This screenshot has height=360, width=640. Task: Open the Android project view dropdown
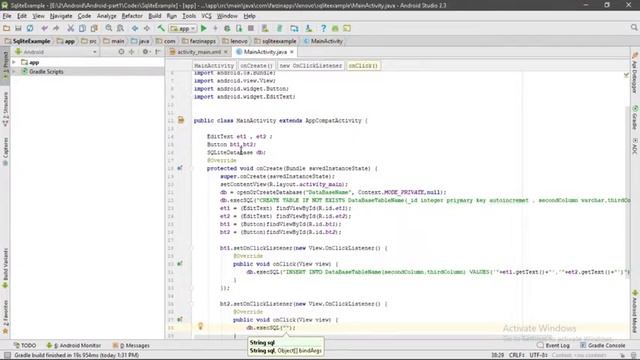click(56, 52)
